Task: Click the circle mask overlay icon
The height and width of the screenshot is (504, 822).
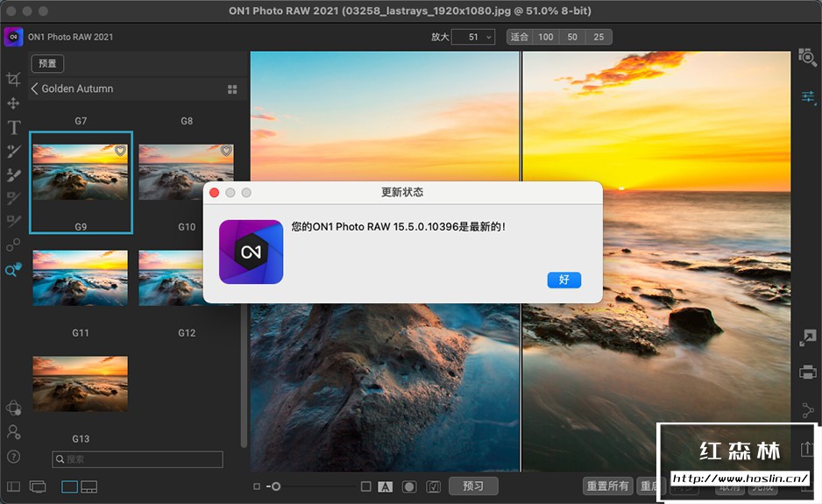Action: (409, 486)
